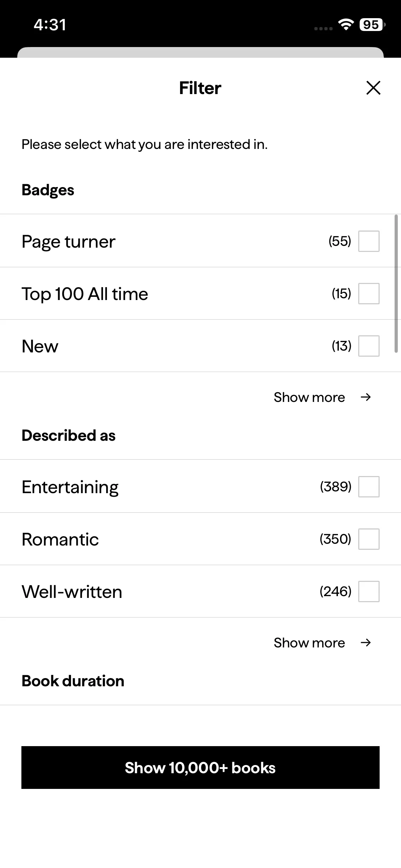Close the Filter panel with X icon
The height and width of the screenshot is (868, 401).
click(373, 88)
